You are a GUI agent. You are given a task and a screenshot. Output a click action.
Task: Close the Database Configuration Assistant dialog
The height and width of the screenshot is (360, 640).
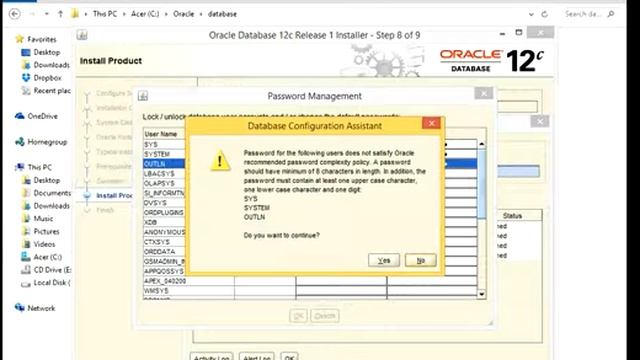(x=431, y=123)
